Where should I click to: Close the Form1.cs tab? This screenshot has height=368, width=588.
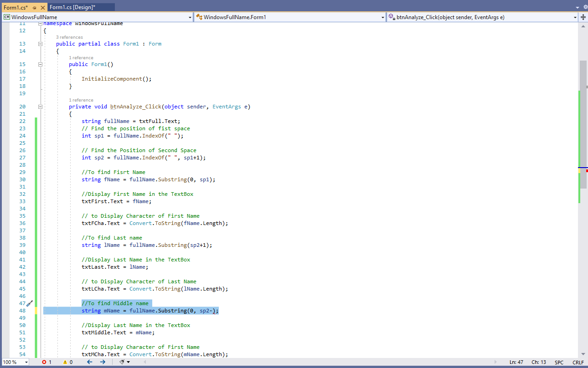[x=43, y=8]
